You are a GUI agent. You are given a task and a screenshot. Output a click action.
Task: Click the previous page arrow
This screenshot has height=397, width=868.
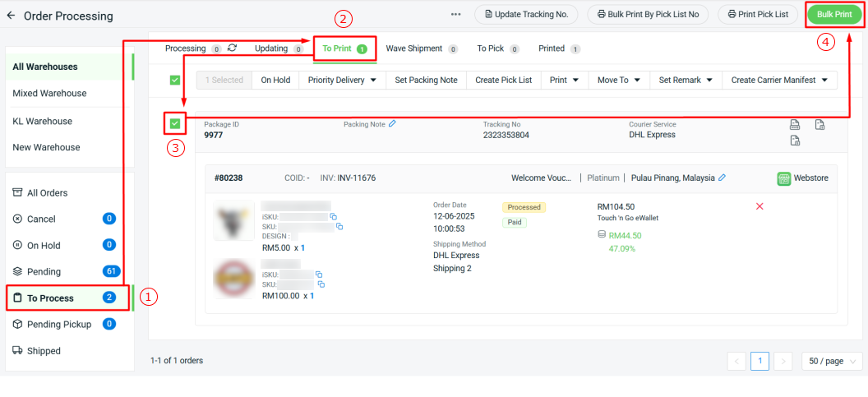coord(736,361)
